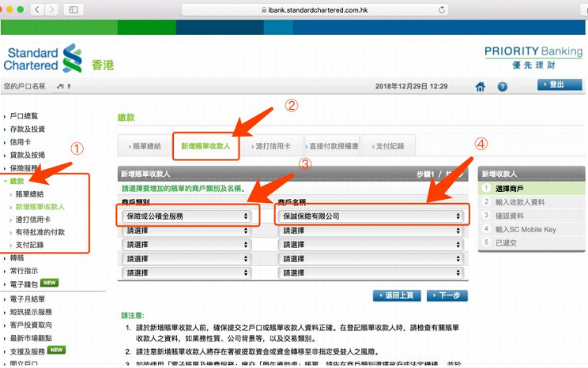Screen dimensions: 588x368
Task: Collapse the 繳款 sidebar section
Action: click(x=17, y=181)
